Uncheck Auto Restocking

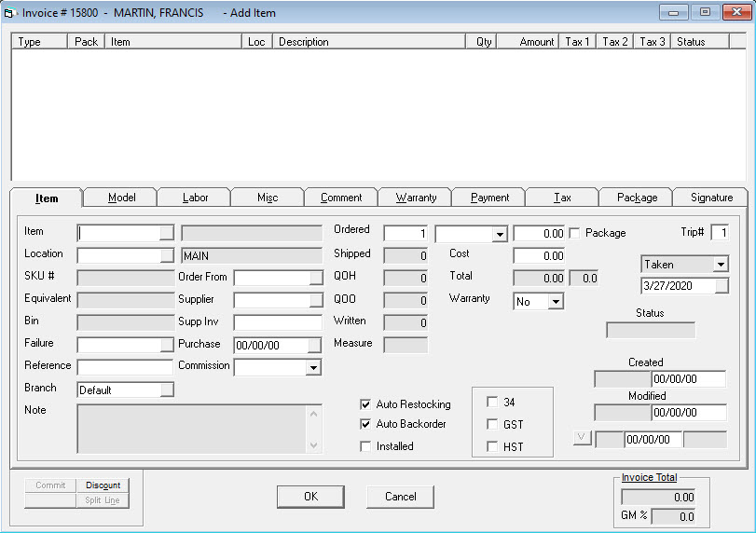coord(365,404)
